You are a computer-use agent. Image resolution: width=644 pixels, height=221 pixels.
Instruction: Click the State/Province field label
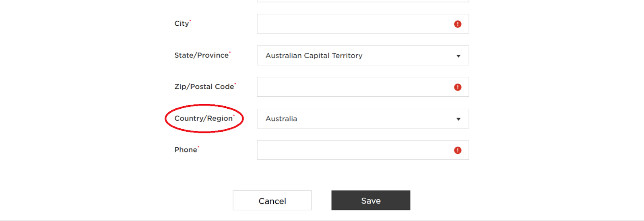pos(201,56)
